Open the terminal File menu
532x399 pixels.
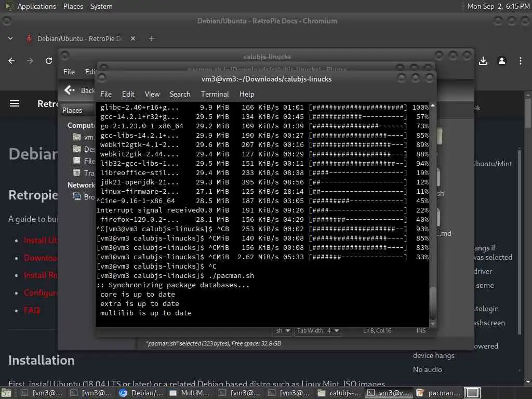(x=106, y=94)
